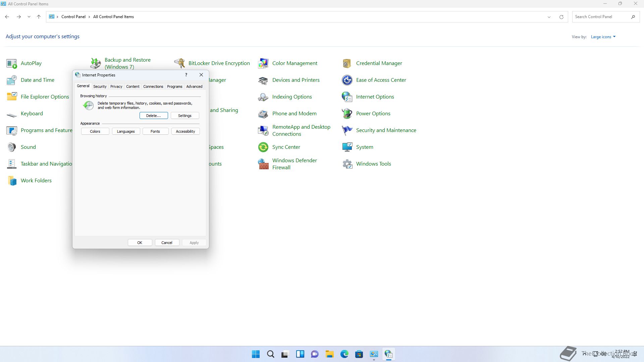644x362 pixels.
Task: Refresh the Control Panel view
Action: [x=561, y=17]
